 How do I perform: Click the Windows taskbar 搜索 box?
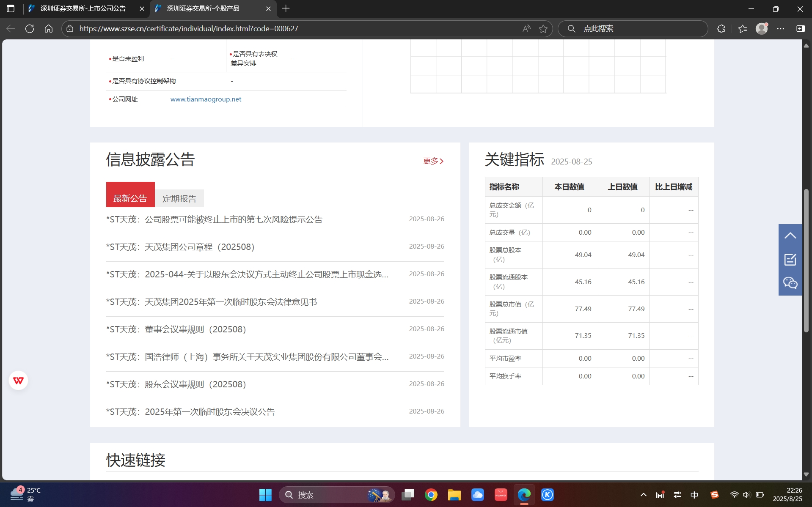point(337,495)
